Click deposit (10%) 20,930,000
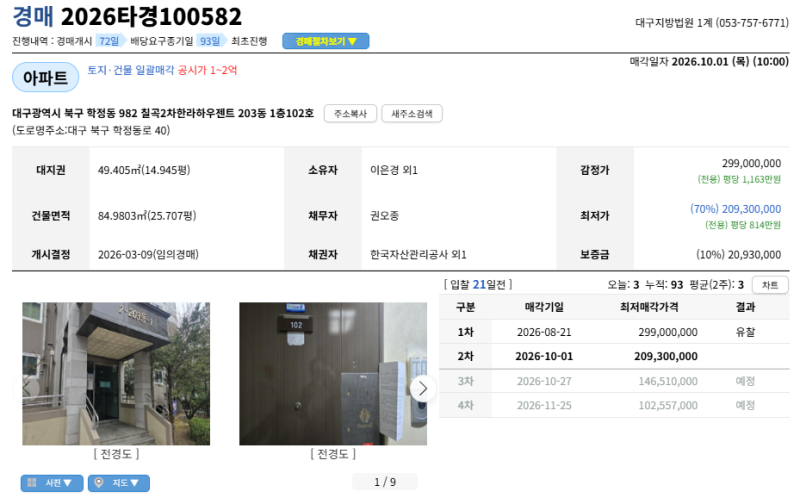Screen dimensions: 800x504 (738, 255)
